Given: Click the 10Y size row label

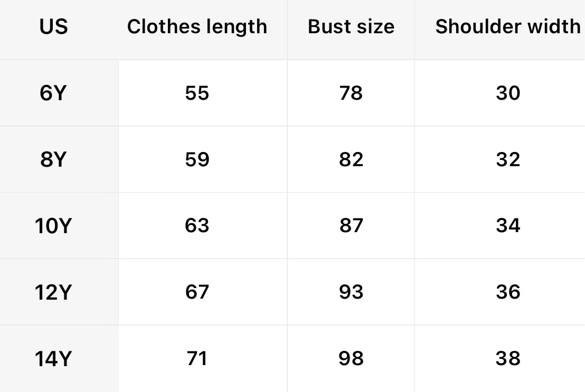Looking at the screenshot, I should tap(53, 226).
